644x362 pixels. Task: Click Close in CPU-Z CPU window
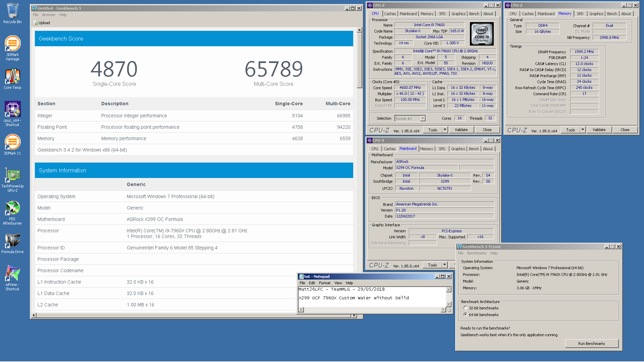(487, 130)
